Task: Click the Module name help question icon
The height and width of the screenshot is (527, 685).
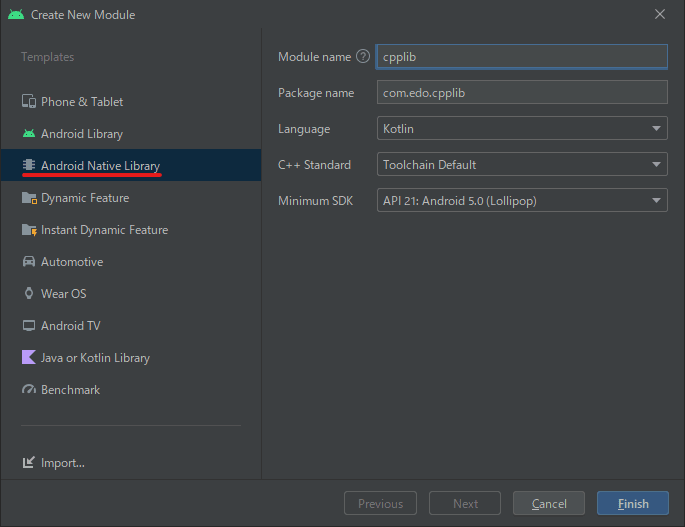Action: pyautogui.click(x=363, y=56)
